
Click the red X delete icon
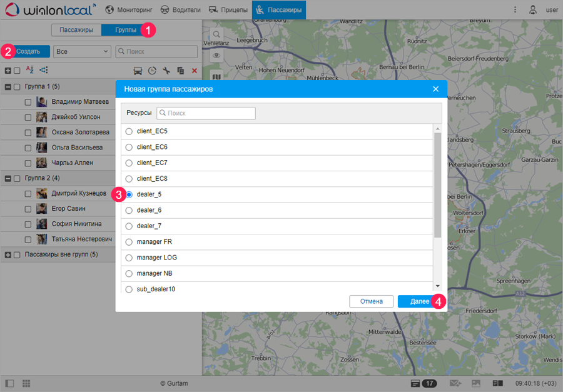[195, 71]
